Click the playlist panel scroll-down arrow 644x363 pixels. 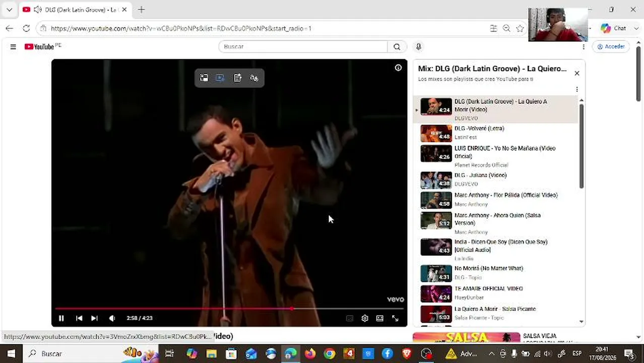(581, 321)
